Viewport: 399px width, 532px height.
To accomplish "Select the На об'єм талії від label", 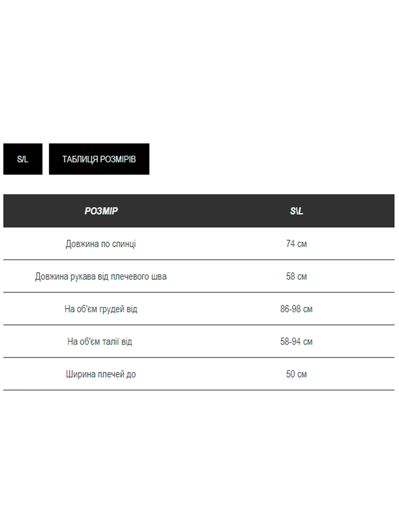I will (x=100, y=341).
